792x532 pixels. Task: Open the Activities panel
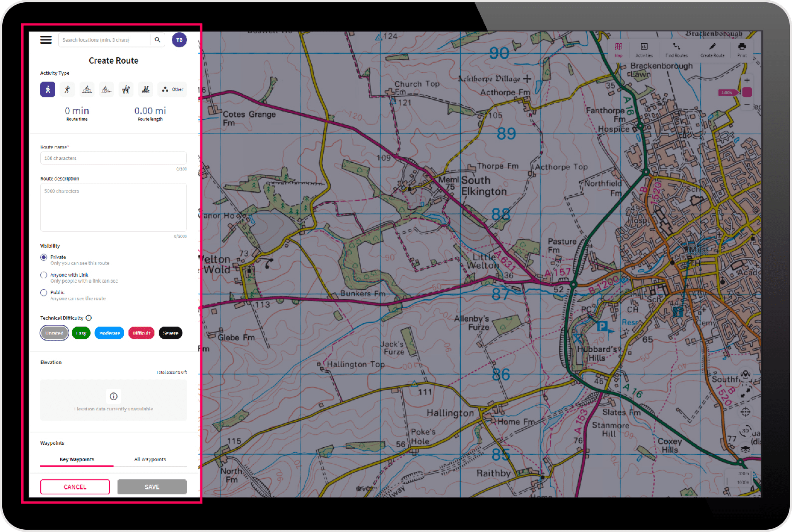pyautogui.click(x=644, y=50)
